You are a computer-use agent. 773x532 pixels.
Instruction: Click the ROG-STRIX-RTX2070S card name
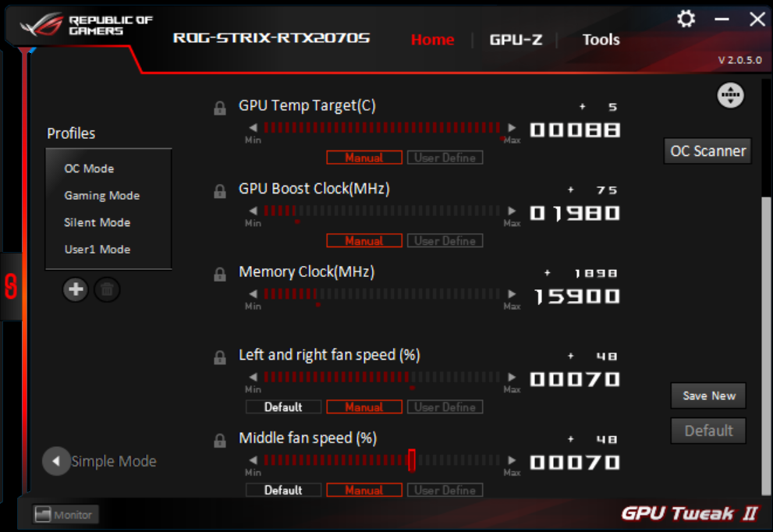pos(271,38)
